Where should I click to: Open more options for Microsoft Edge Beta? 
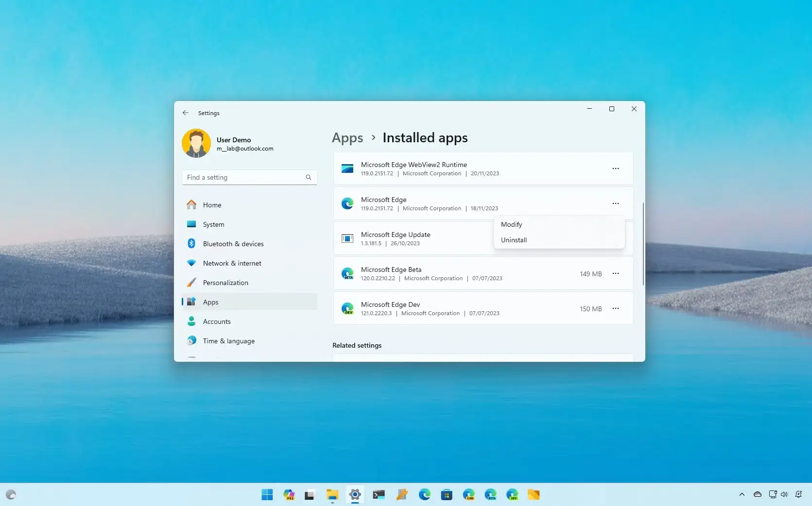[616, 273]
